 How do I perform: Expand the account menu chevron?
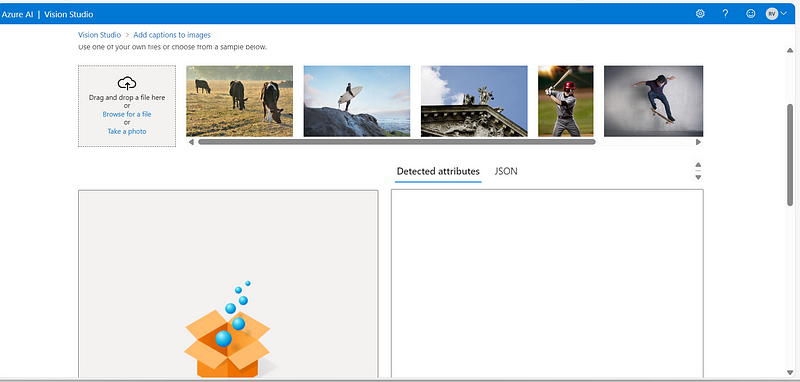tap(784, 14)
